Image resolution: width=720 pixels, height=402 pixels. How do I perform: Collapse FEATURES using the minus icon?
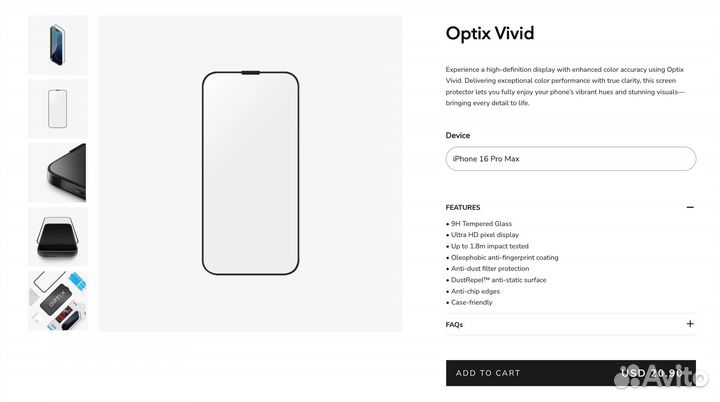[x=690, y=207]
